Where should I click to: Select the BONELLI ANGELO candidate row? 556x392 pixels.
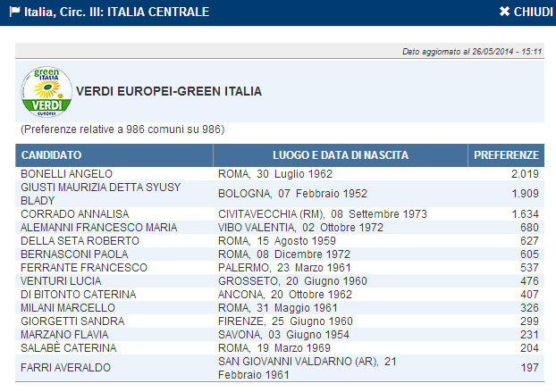66,173
